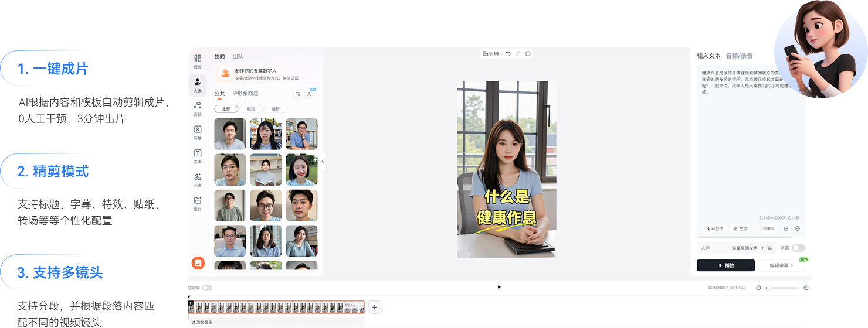Toggle the 时间轴 timeline switch

[x=207, y=288]
